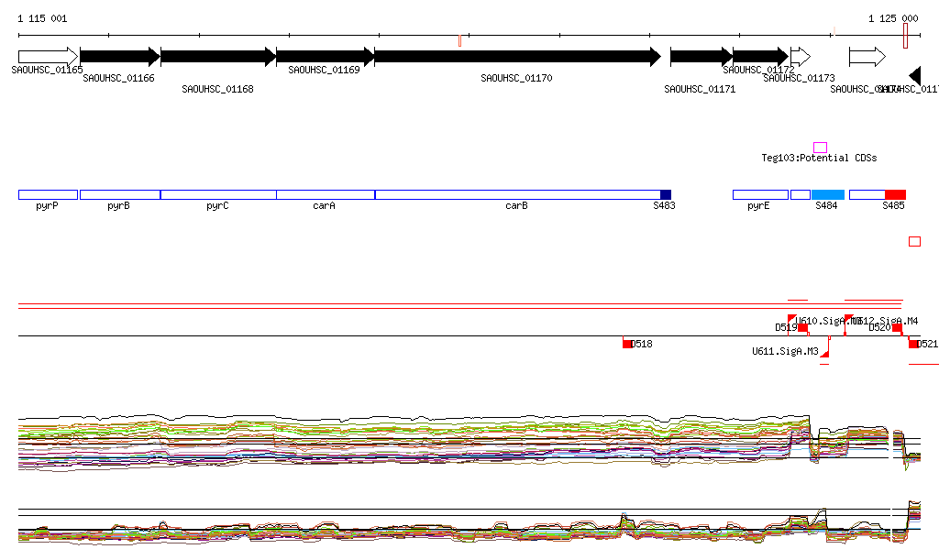Select the D521 red terminator marker
Image resolution: width=939 pixels, height=560 pixels.
913,344
